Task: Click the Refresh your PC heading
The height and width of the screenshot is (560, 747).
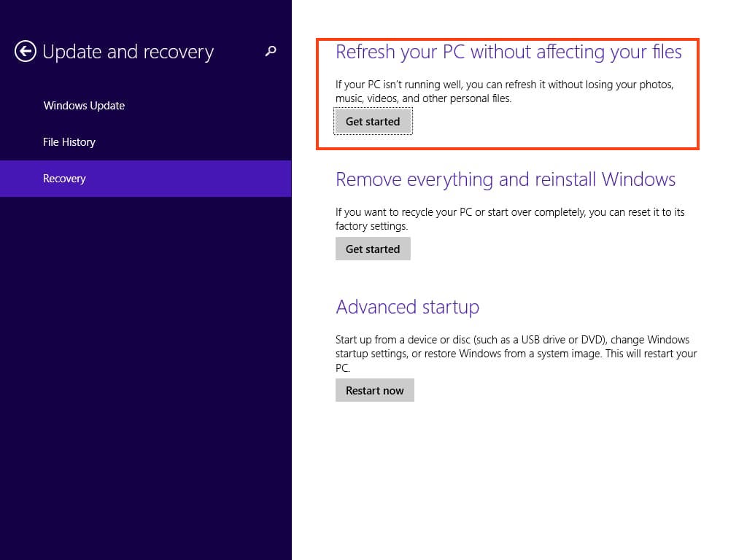Action: coord(508,52)
